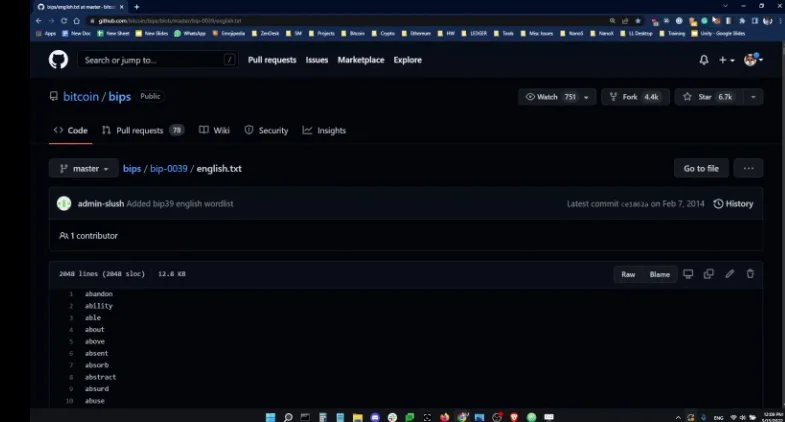Open the LEDGER bookmarks folder
The height and width of the screenshot is (422, 785).
474,34
